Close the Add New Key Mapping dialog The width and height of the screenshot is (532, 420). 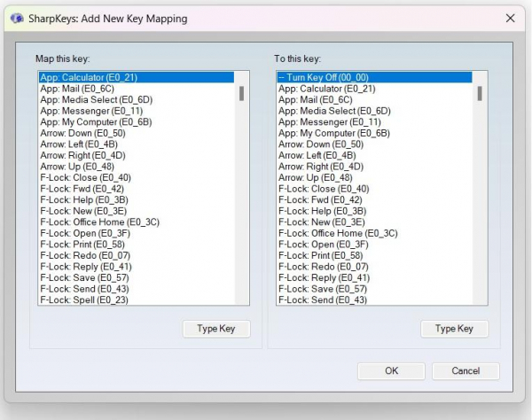click(x=511, y=19)
